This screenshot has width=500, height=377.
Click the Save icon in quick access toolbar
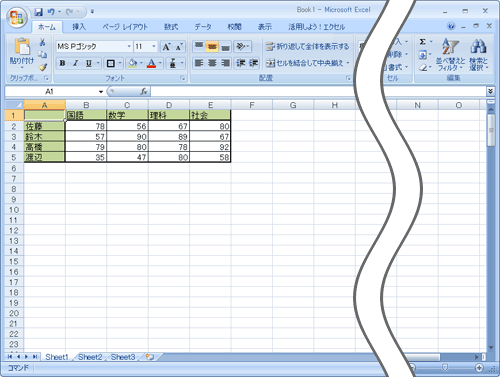coord(39,12)
